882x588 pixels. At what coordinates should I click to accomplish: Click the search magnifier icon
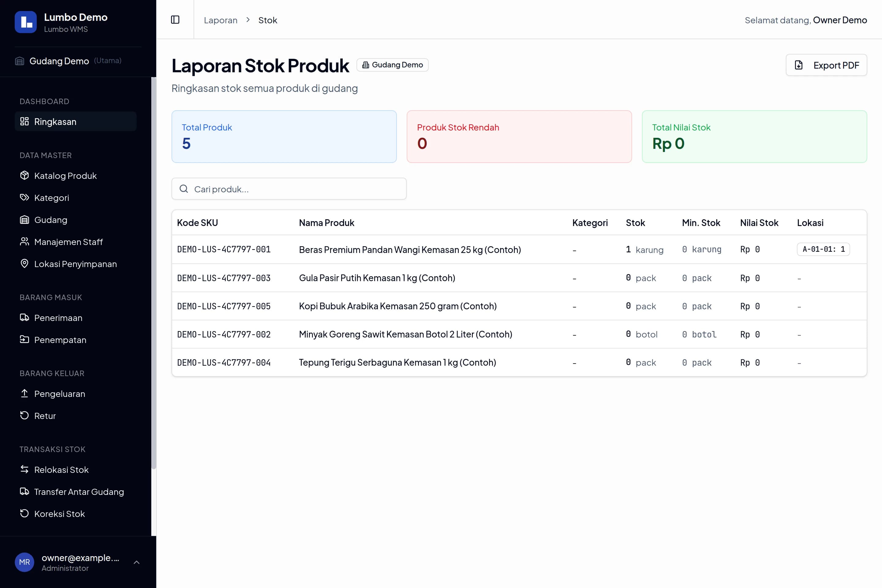coord(184,189)
